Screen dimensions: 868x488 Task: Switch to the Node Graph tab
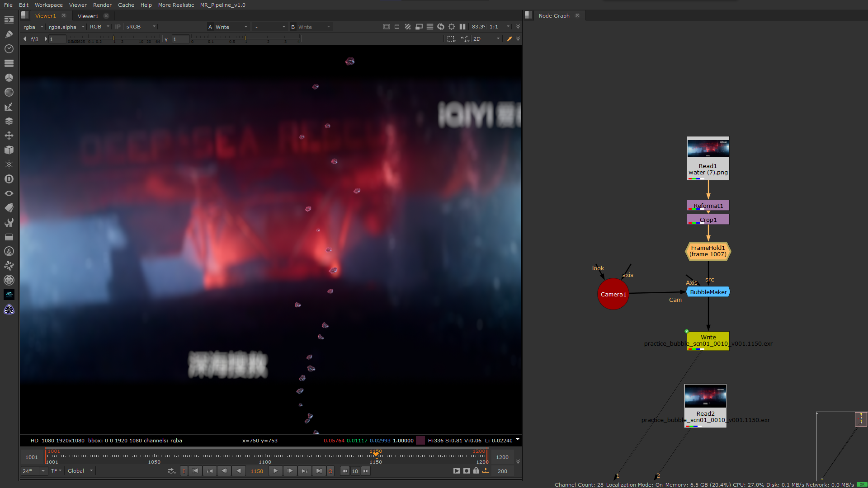[x=554, y=16]
